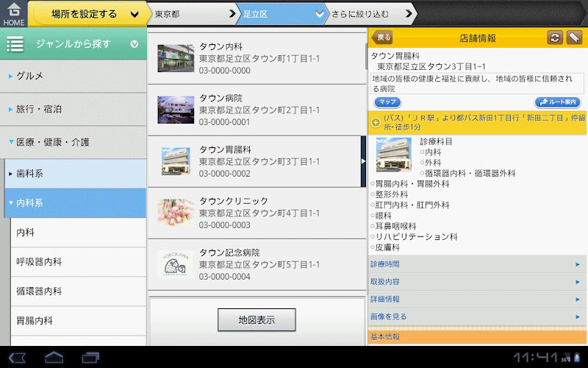Expand the bus access info plus icon
The width and height of the screenshot is (588, 368).
pyautogui.click(x=376, y=122)
